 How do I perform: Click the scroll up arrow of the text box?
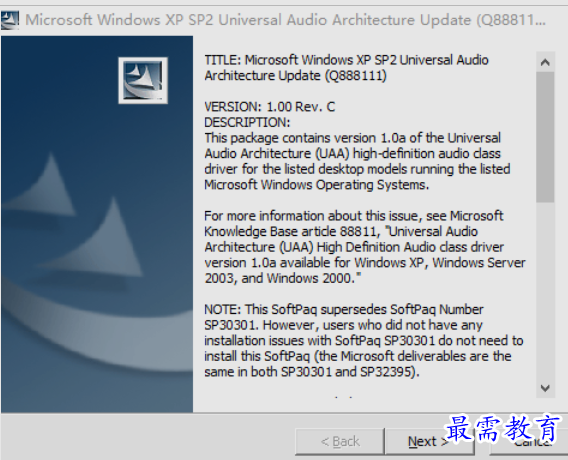pyautogui.click(x=545, y=62)
